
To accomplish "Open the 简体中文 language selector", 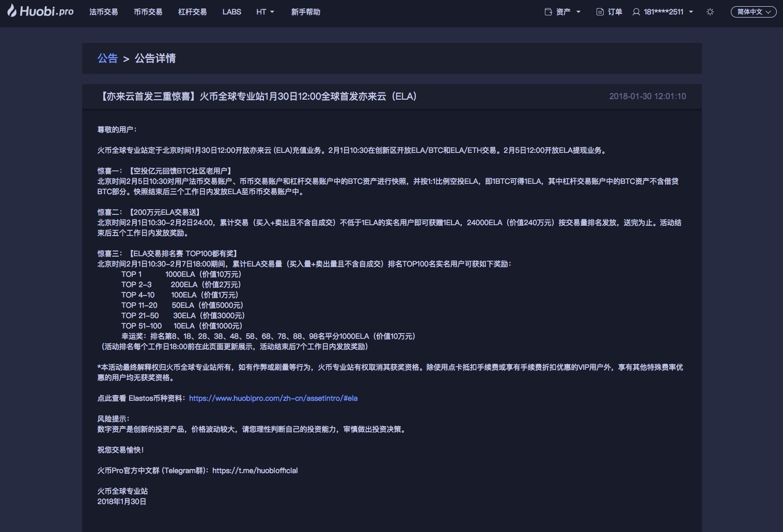I will (x=754, y=12).
